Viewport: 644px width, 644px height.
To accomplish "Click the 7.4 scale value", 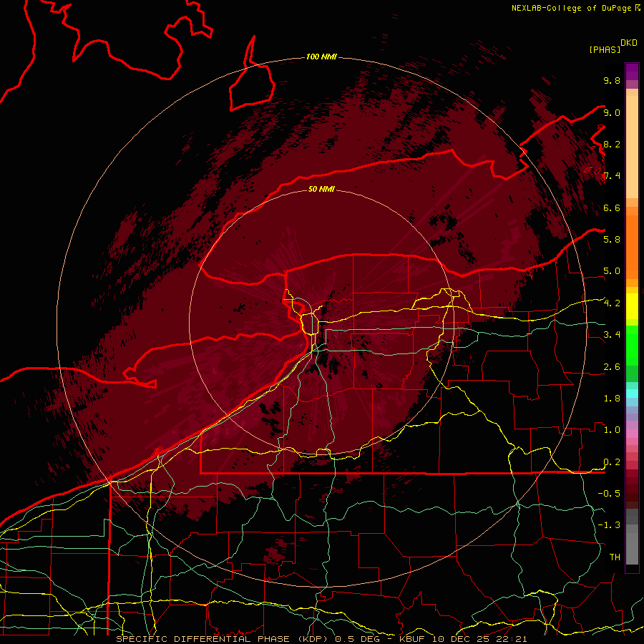I will 612,176.
